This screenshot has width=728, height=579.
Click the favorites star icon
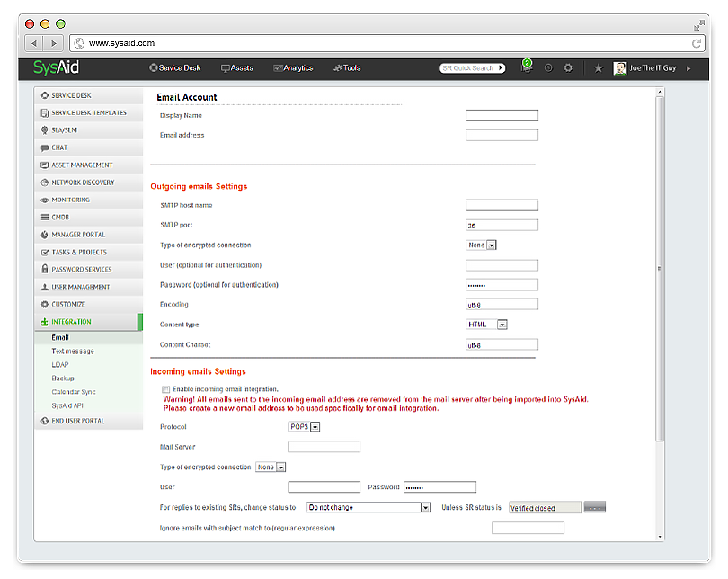pos(598,67)
